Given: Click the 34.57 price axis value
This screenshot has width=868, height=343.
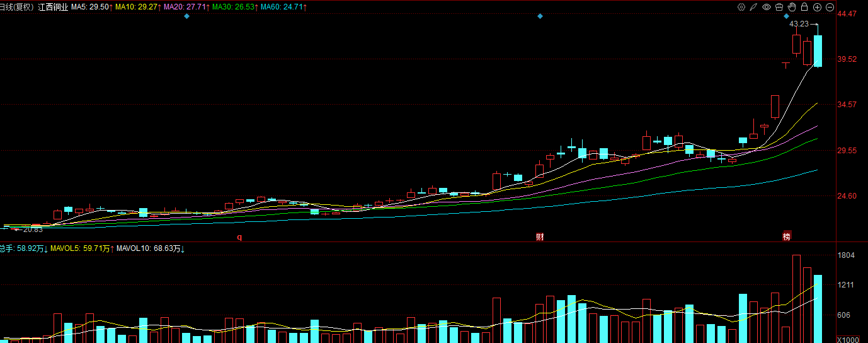Looking at the screenshot, I should coord(847,105).
